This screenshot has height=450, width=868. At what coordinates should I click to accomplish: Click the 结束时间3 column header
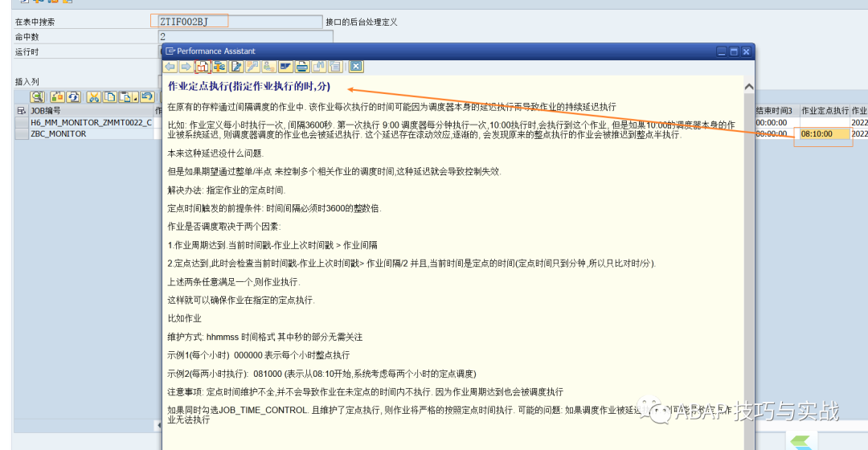pos(777,111)
